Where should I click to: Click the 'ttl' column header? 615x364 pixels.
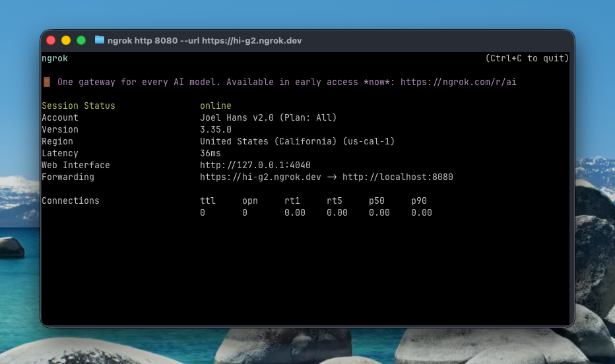(208, 200)
